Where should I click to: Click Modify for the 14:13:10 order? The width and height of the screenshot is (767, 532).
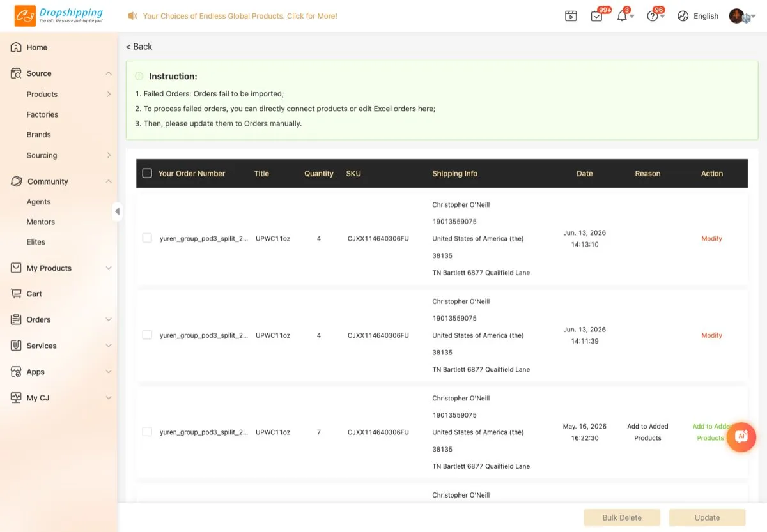click(x=711, y=238)
